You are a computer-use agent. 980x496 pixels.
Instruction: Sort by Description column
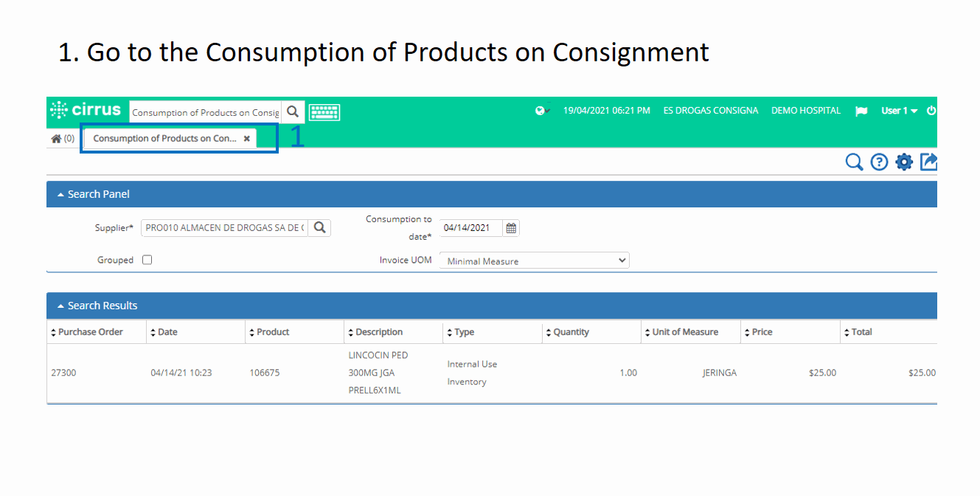click(x=375, y=332)
